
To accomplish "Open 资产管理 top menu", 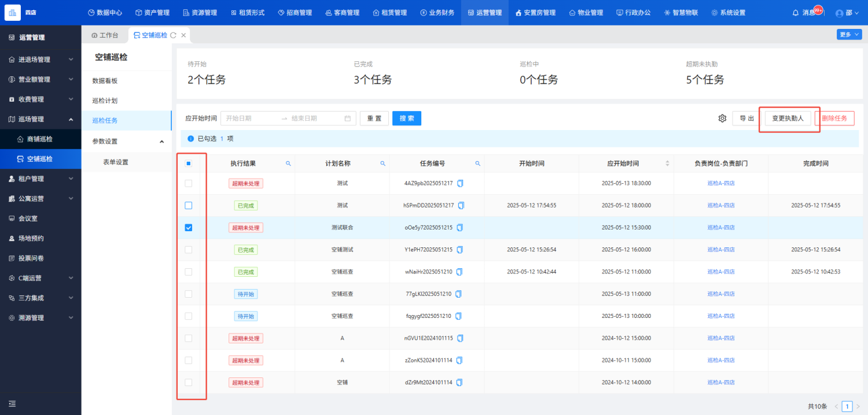I will pyautogui.click(x=152, y=13).
